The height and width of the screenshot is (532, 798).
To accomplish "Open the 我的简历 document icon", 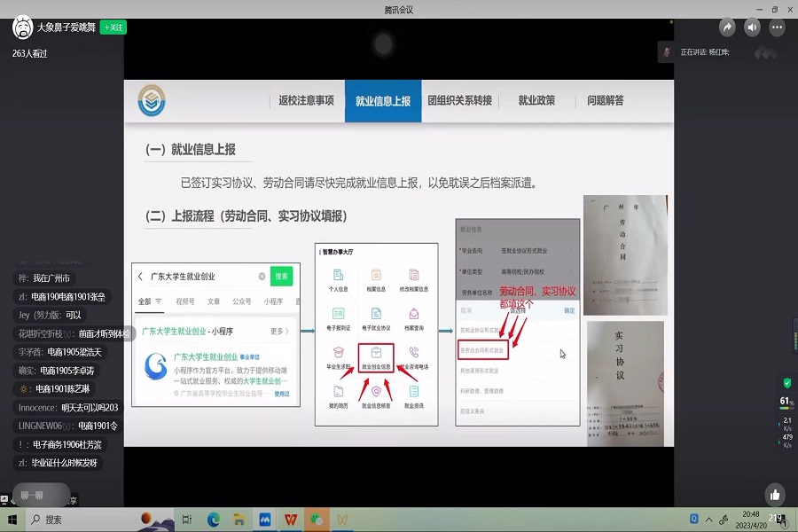I will click(x=337, y=391).
